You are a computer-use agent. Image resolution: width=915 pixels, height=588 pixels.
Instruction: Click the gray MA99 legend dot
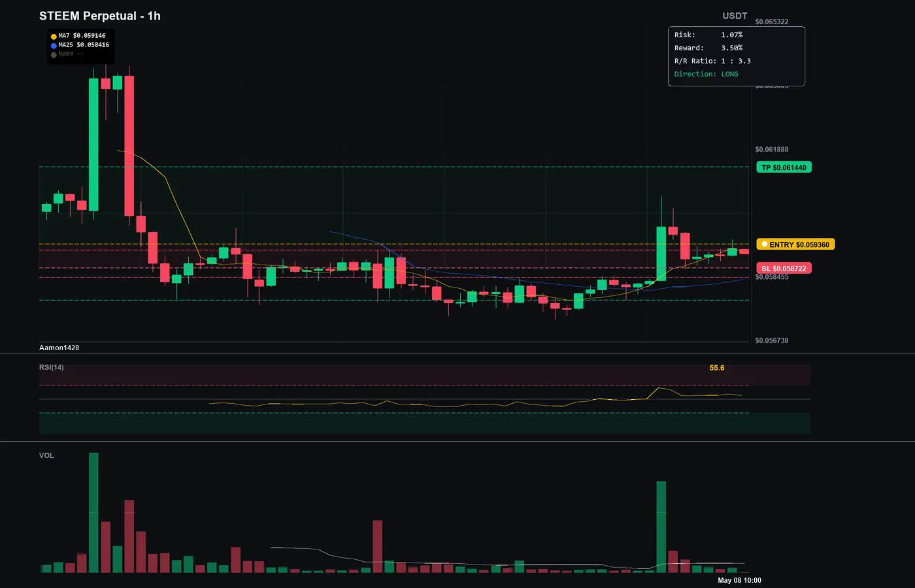click(54, 55)
